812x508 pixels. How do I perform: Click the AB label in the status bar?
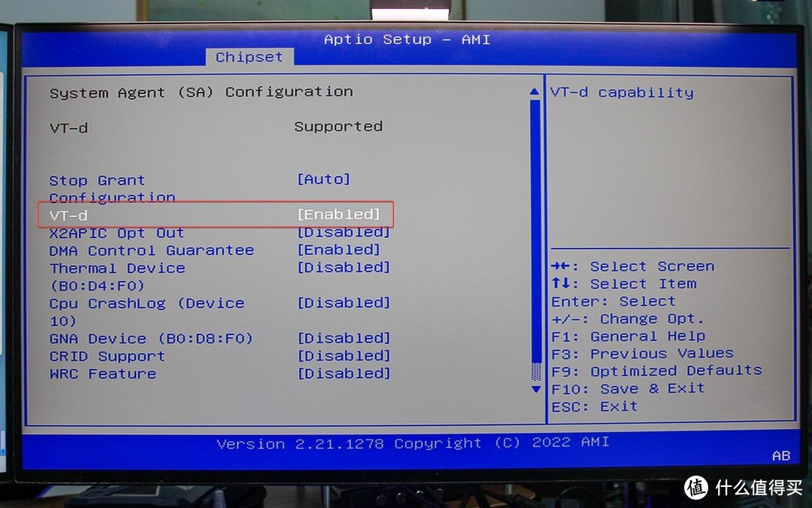pos(781,456)
